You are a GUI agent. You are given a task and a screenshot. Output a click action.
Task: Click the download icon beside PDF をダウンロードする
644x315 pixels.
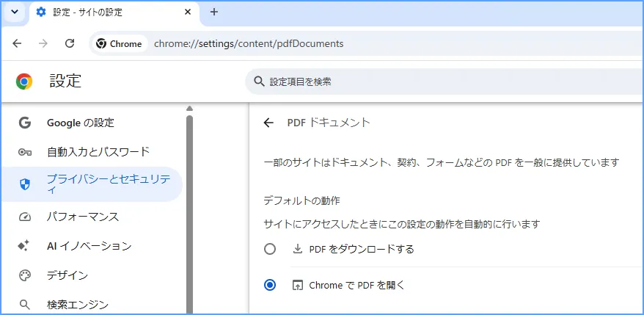[x=297, y=249]
